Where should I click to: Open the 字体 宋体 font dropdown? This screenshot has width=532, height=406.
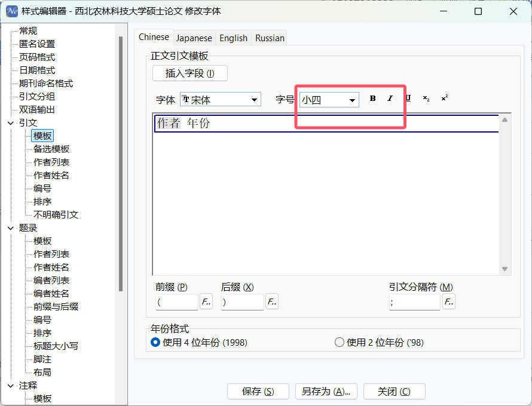click(221, 99)
